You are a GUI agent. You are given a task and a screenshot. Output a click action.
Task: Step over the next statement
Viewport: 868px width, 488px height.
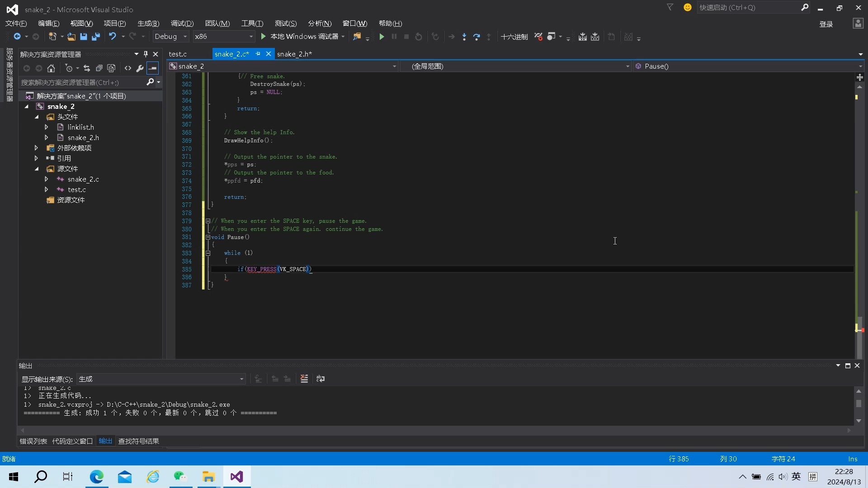click(x=476, y=37)
